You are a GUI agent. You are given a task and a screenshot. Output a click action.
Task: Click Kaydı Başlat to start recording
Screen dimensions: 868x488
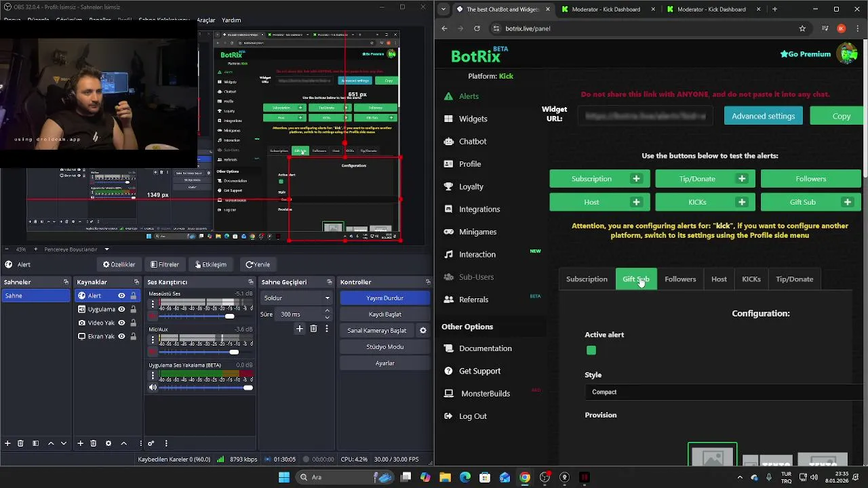point(384,314)
